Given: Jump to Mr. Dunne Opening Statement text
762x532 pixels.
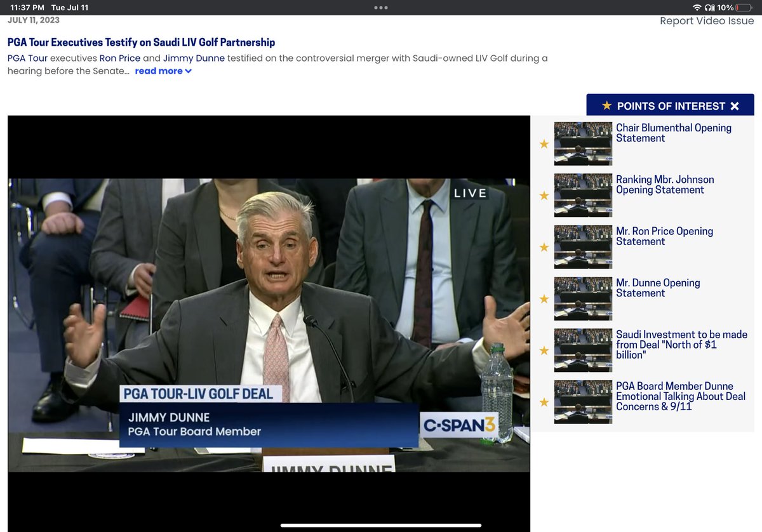Looking at the screenshot, I should [658, 288].
